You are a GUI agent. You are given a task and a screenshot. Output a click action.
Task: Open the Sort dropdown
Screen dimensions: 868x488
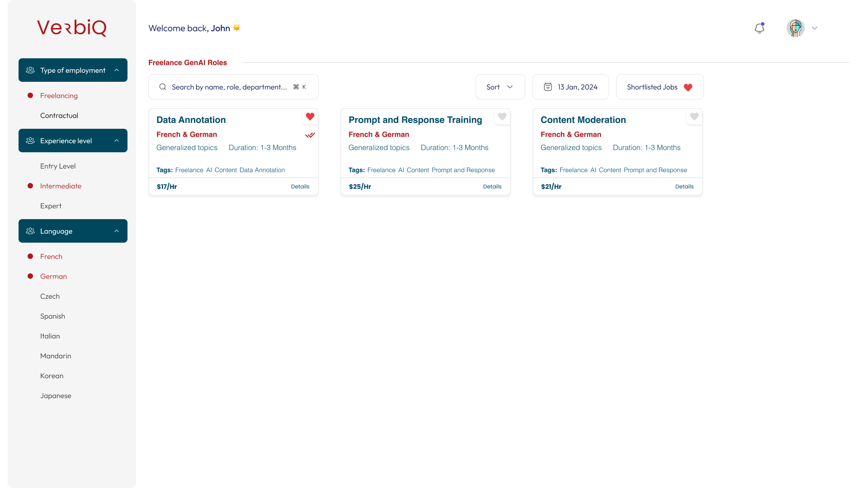point(500,87)
